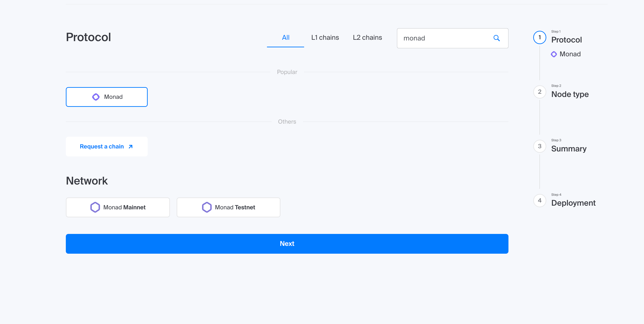Choose Monad Mainnet as the network

point(118,207)
